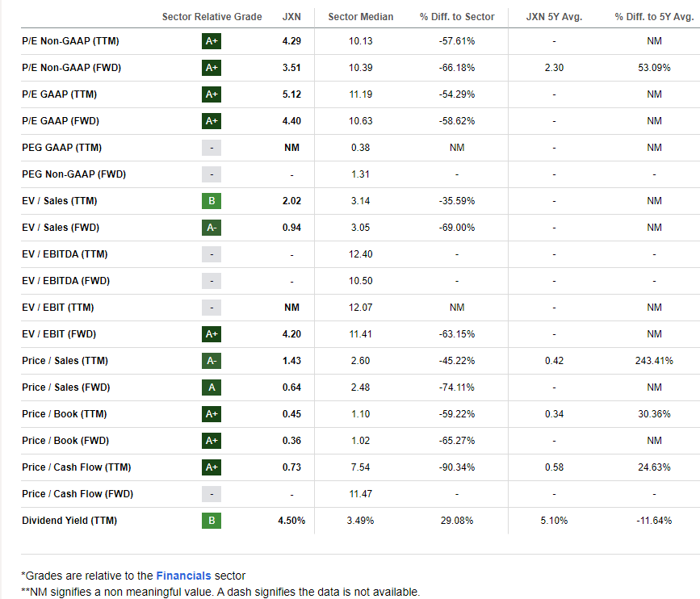700x599 pixels.
Task: Click the A+ badge for Price / Cash Flow (TTM)
Action: coord(211,467)
